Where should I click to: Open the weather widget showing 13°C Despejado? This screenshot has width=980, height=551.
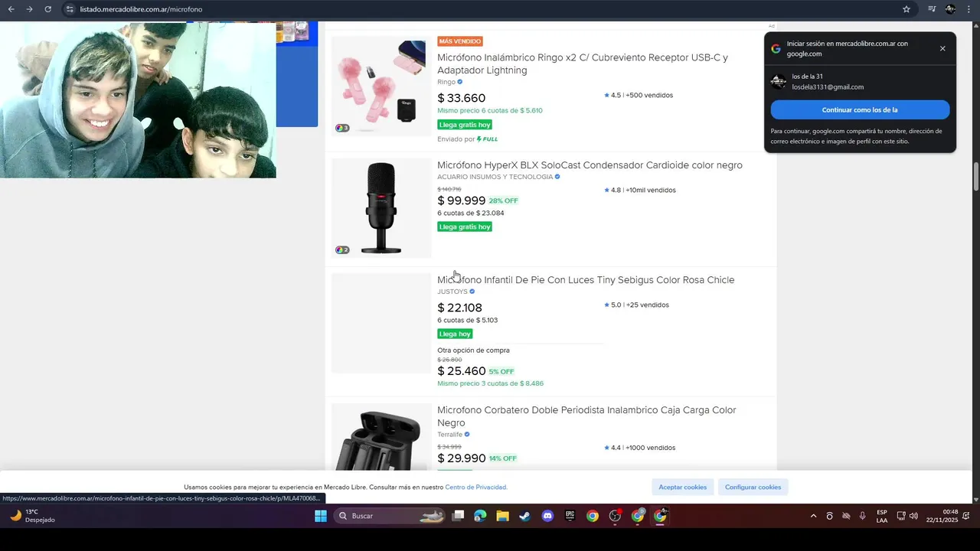pyautogui.click(x=32, y=516)
